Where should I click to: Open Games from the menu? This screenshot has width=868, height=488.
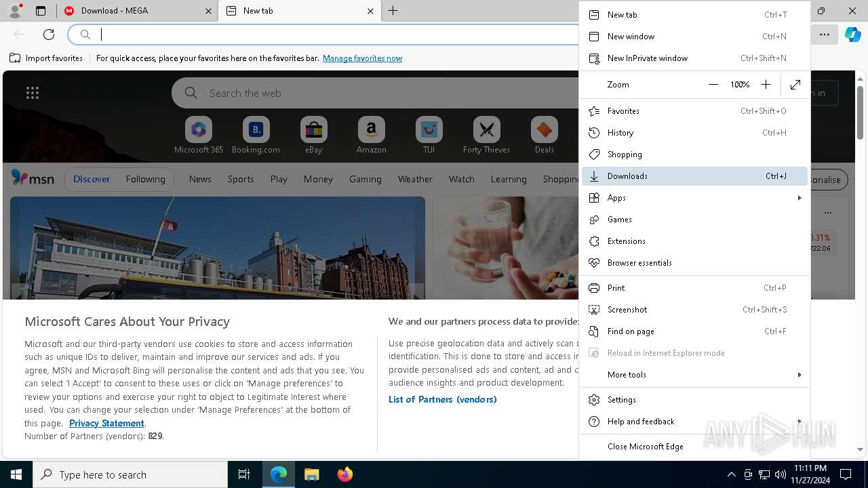click(x=694, y=220)
